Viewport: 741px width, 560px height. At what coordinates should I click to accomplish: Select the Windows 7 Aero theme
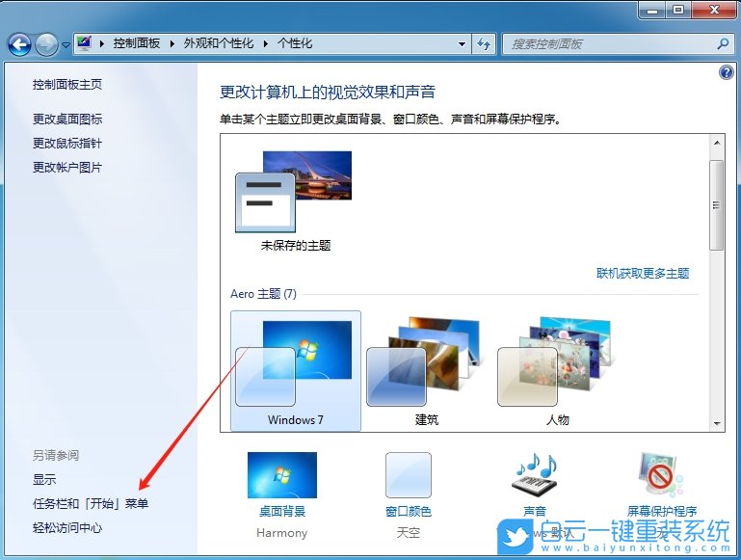click(x=296, y=370)
